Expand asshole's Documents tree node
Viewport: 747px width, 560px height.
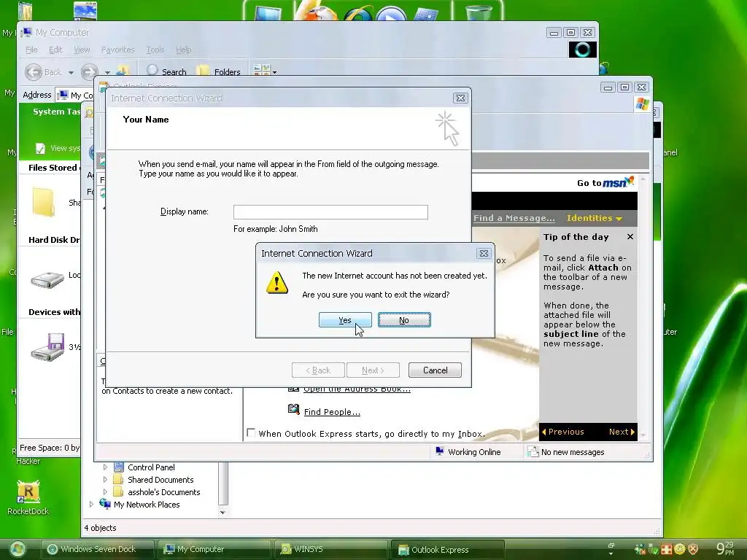(x=105, y=492)
